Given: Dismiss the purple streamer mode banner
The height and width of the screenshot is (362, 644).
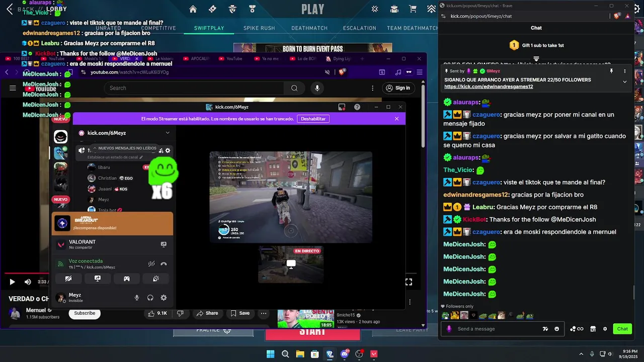Looking at the screenshot, I should (396, 119).
